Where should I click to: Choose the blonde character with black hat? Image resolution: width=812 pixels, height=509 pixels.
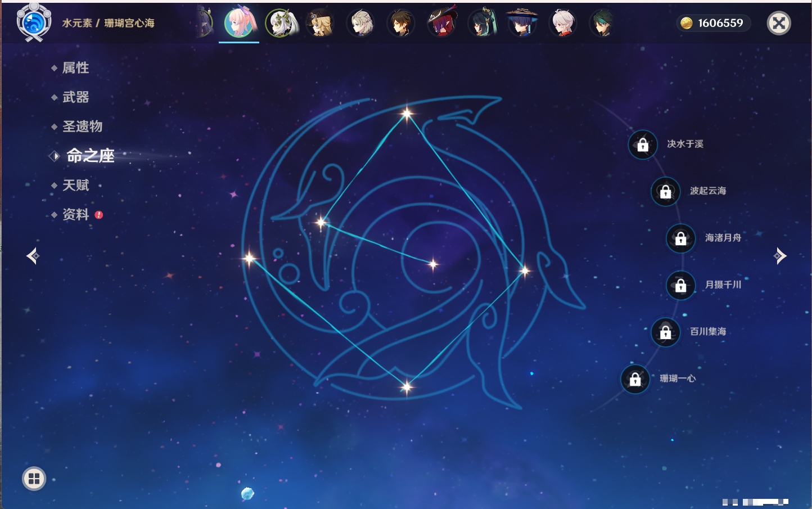[x=321, y=24]
